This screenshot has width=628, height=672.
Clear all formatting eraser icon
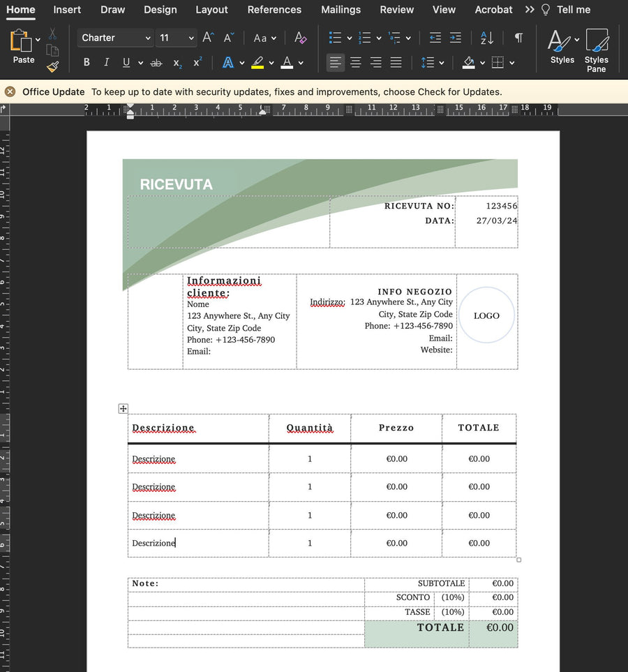[300, 38]
